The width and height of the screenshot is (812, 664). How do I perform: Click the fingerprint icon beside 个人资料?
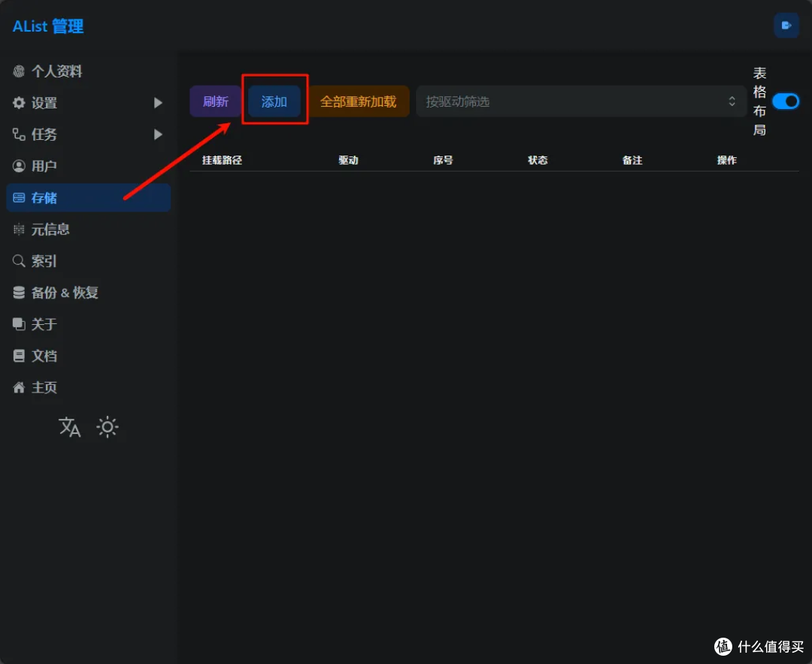[x=19, y=71]
